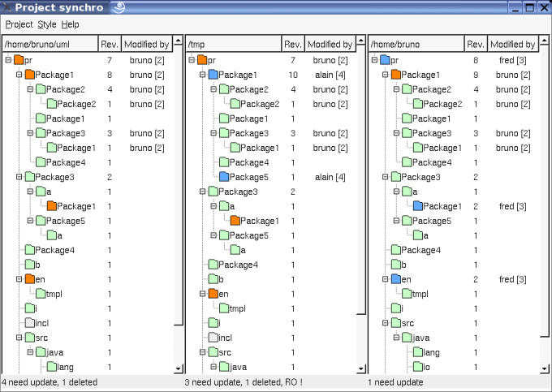Click scrollbar thumb of /home/bruno/uml pane
This screenshot has width=552, height=392.
click(x=179, y=185)
